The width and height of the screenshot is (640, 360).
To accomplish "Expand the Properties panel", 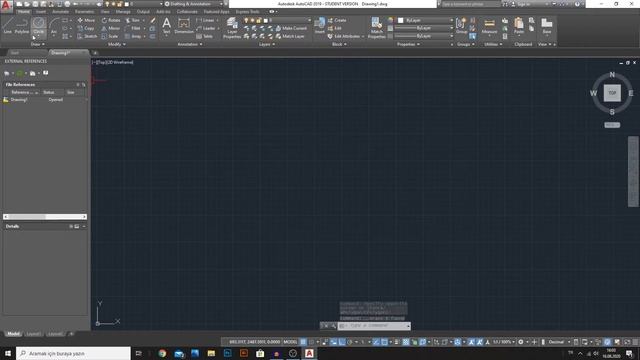I will coord(408,44).
